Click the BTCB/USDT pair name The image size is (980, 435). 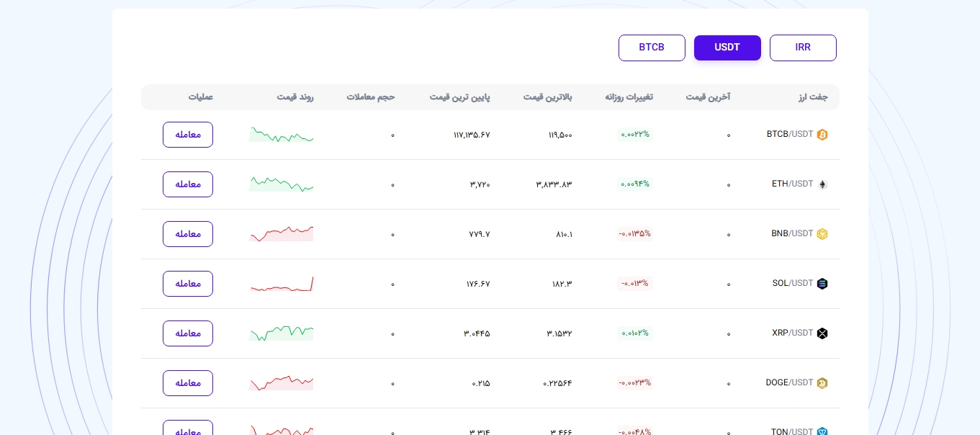point(790,134)
